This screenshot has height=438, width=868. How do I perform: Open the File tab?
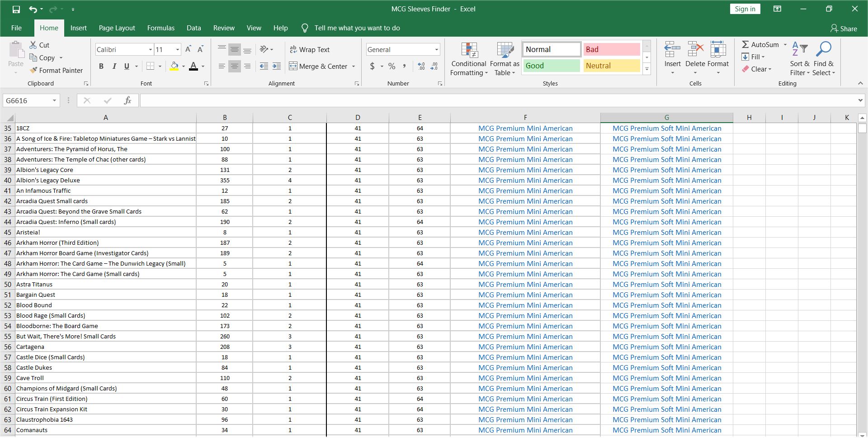[16, 28]
